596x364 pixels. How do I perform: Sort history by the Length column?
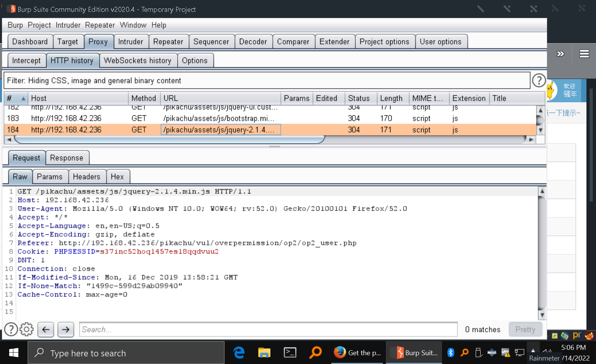pyautogui.click(x=393, y=98)
